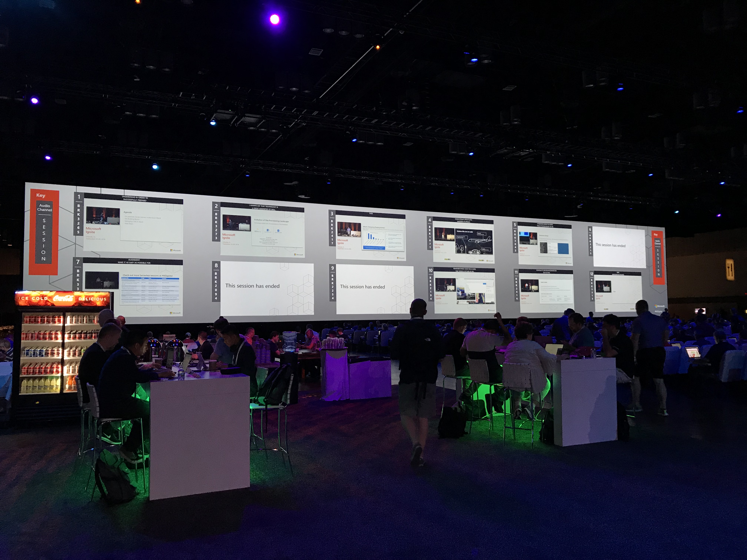
Task: Click the channel 10 number label
Action: [x=430, y=270]
